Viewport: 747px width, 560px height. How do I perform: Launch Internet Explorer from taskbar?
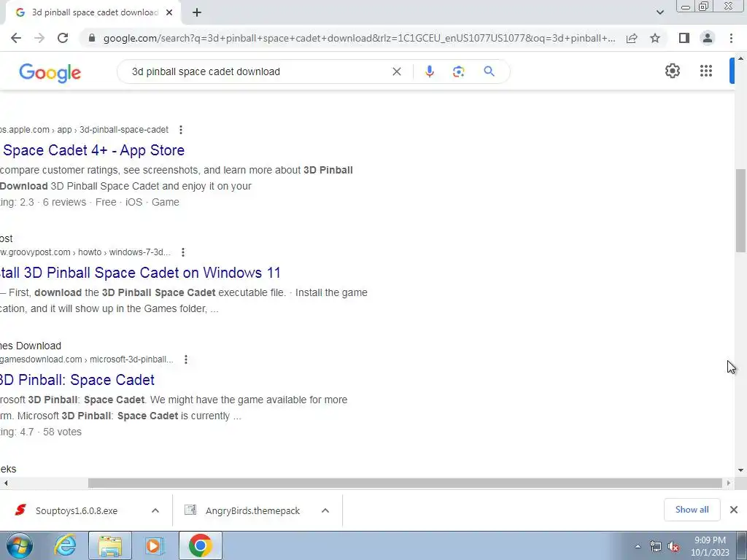(65, 545)
